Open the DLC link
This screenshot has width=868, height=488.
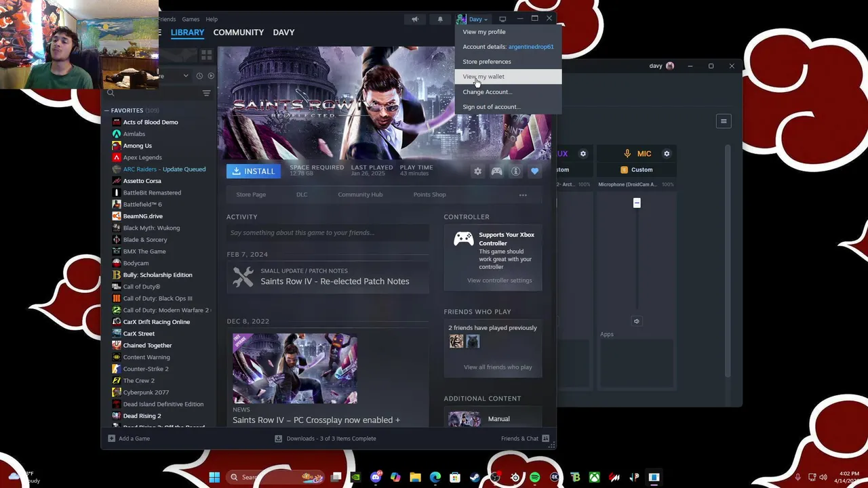[302, 195]
